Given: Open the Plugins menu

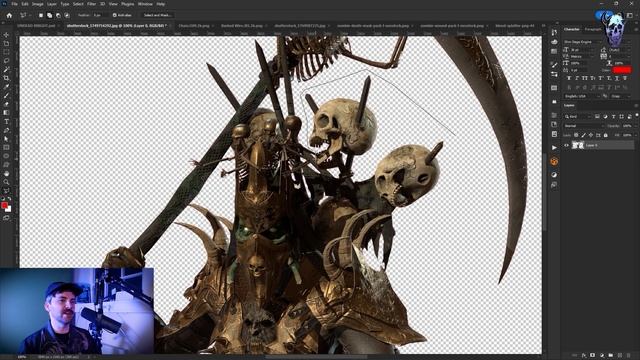Looking at the screenshot, I should [x=127, y=4].
